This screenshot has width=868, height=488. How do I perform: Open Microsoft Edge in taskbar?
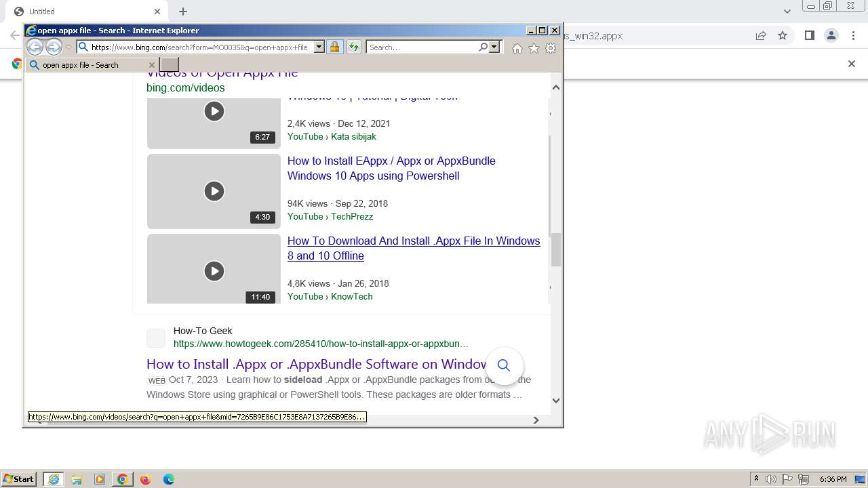coord(168,479)
